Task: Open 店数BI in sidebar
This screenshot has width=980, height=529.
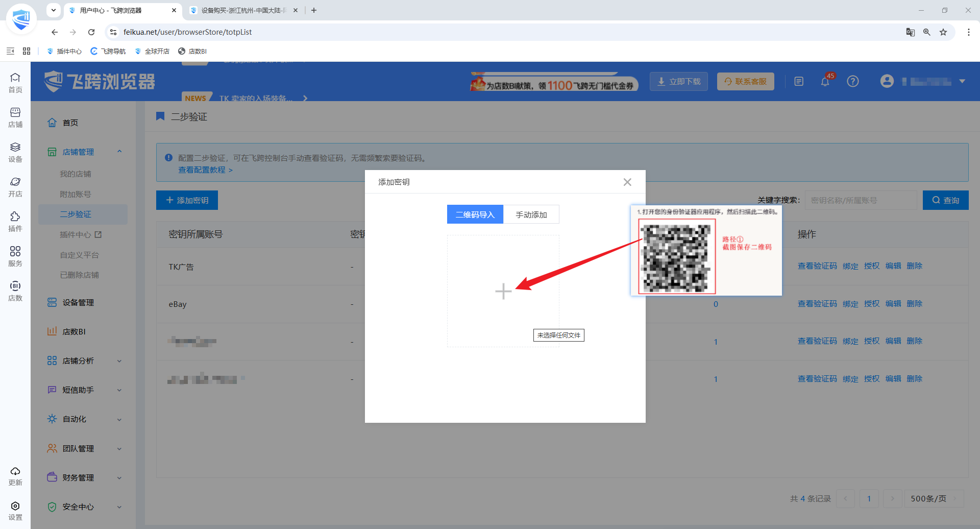Action: pos(67,332)
